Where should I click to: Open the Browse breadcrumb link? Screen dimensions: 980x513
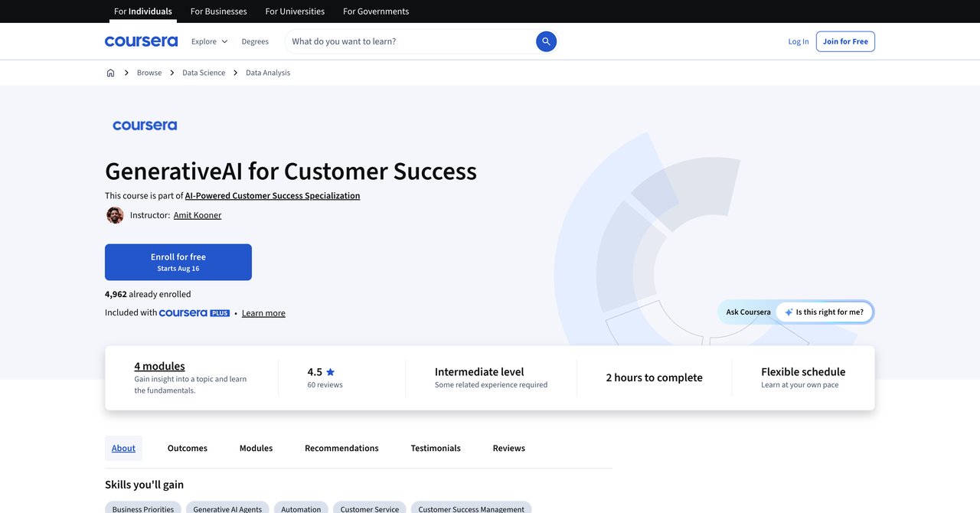point(149,73)
